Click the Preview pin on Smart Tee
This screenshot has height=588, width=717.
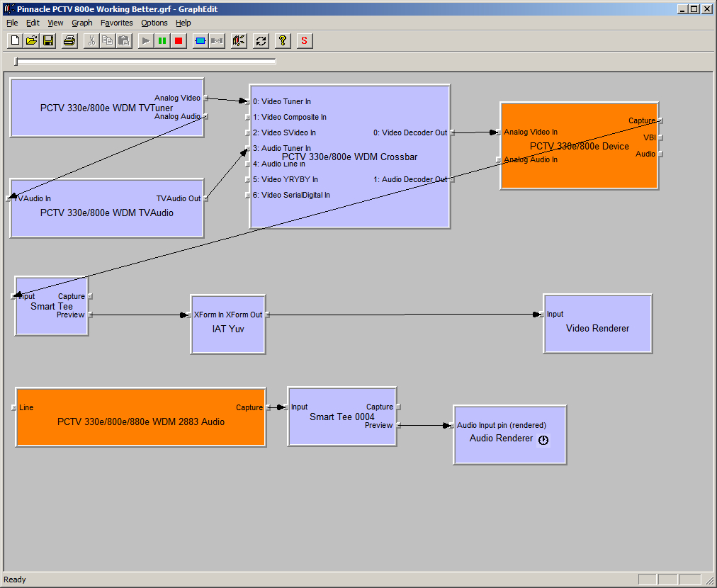[90, 315]
